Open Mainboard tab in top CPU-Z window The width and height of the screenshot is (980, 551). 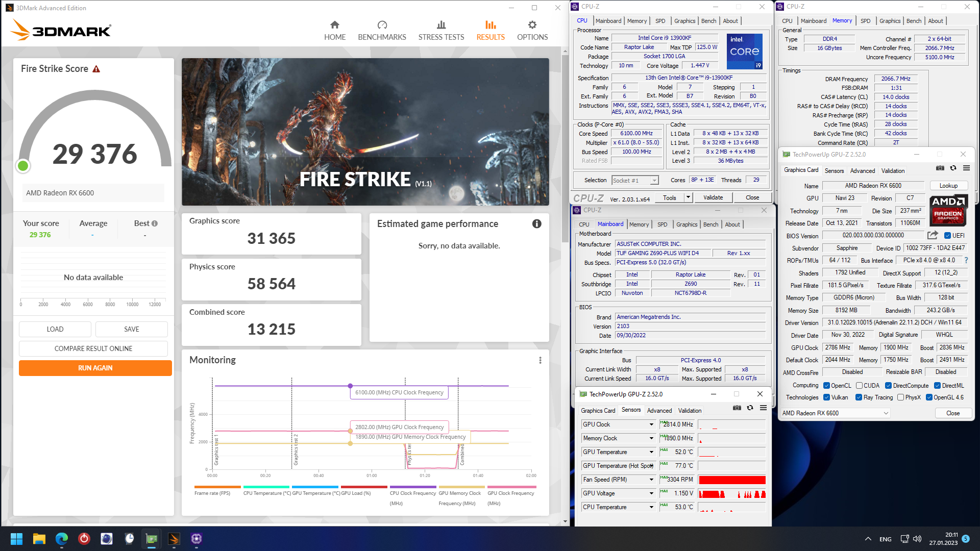click(x=608, y=21)
